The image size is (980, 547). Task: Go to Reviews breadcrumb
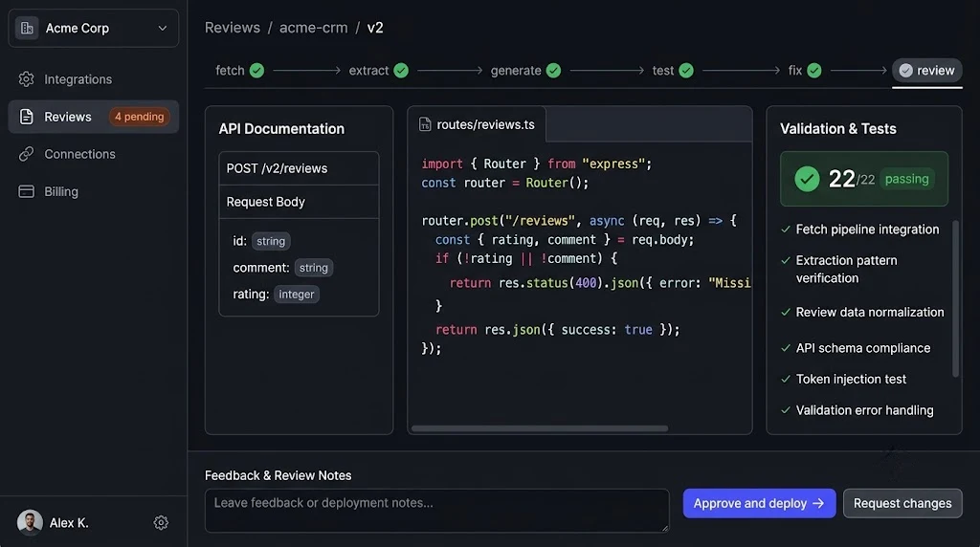(x=233, y=28)
